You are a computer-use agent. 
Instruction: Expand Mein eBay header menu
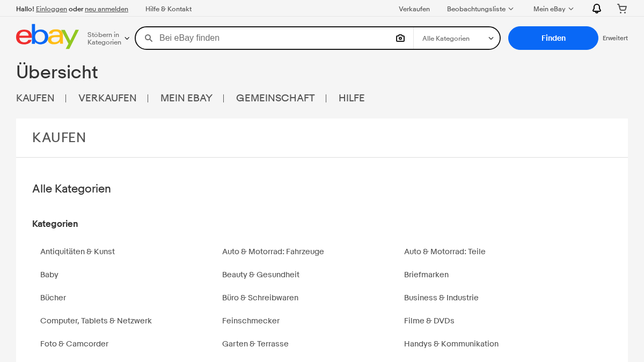[x=553, y=9]
